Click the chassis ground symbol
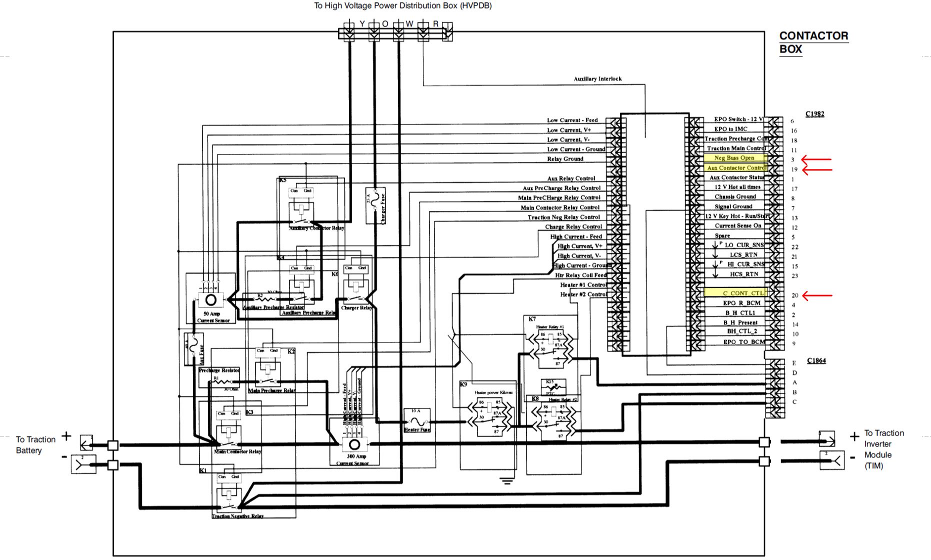The width and height of the screenshot is (931, 560). pos(507,480)
